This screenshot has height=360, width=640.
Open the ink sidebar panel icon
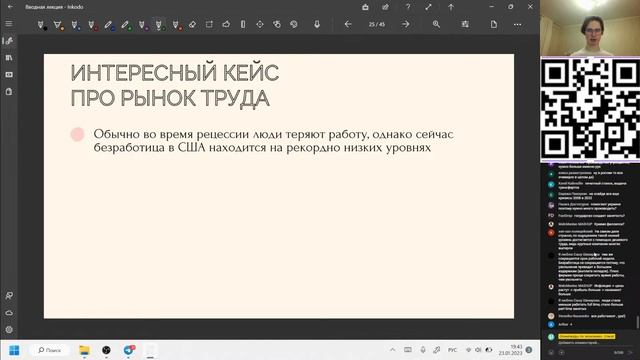(9, 41)
